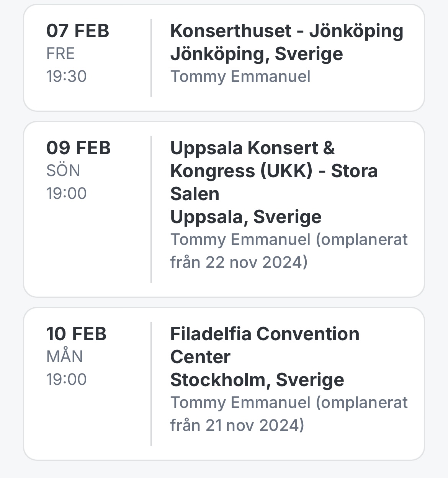448x478 pixels.
Task: Click the MÅN weekday label
Action: coord(65,356)
